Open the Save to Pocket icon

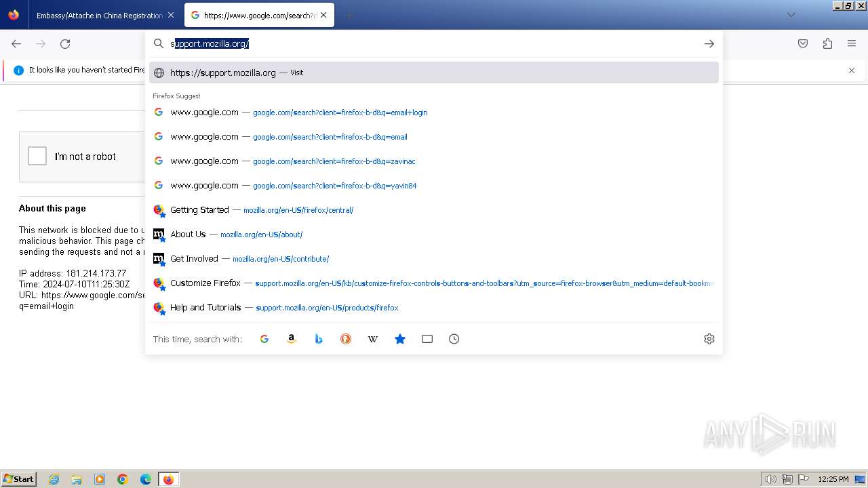tap(803, 44)
